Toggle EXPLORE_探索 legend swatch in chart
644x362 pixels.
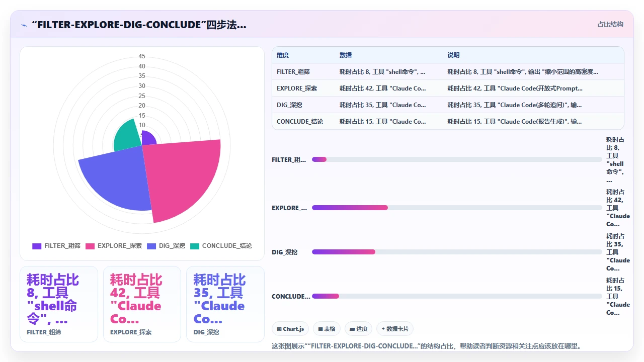click(90, 246)
